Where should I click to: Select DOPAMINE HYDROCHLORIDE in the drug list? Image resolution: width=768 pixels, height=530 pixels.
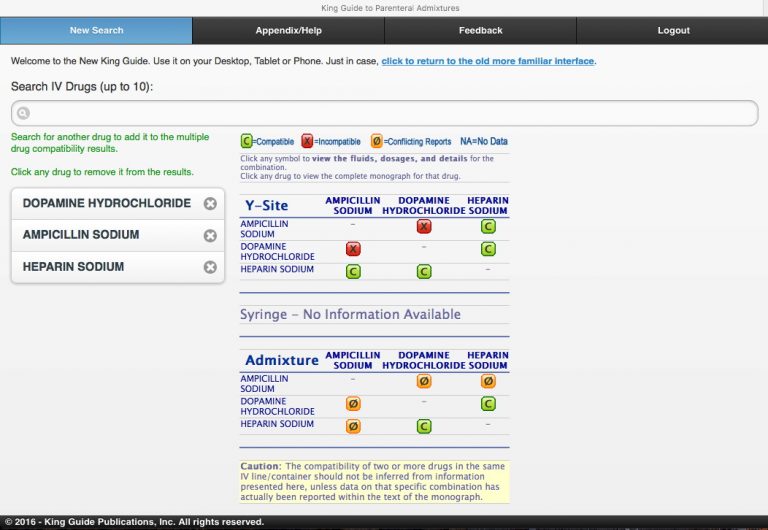click(106, 203)
